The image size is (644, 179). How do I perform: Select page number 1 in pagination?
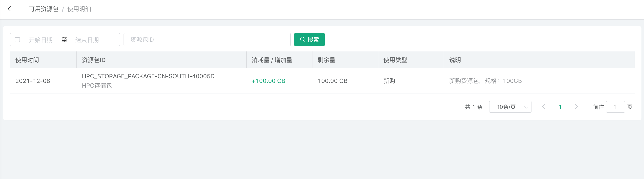pyautogui.click(x=560, y=107)
